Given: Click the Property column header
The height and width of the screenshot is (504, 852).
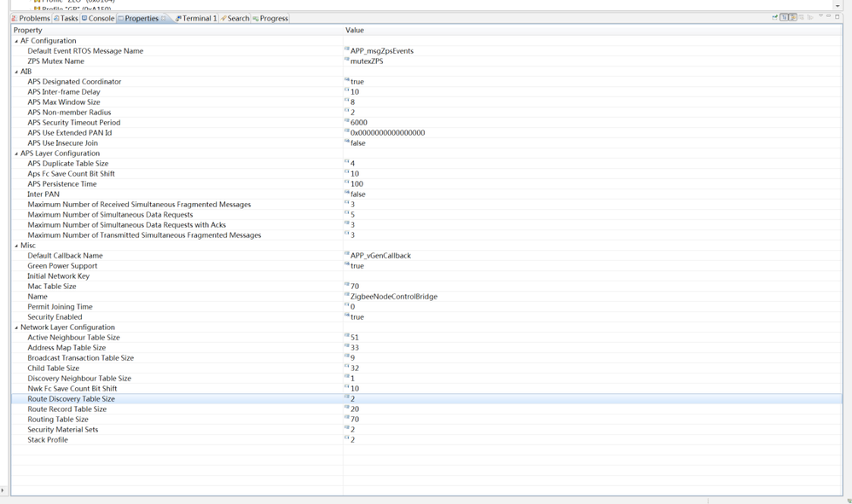Looking at the screenshot, I should [177, 31].
